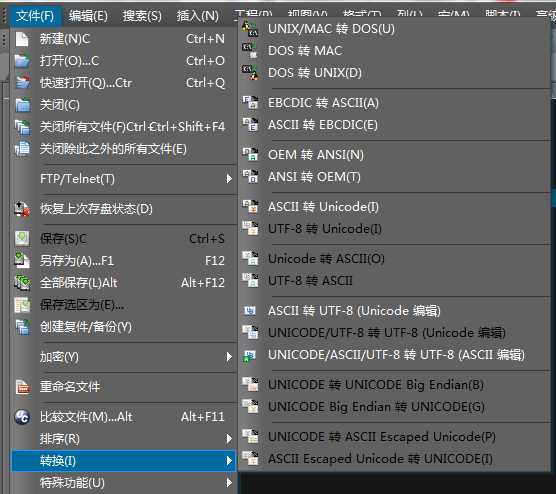Select 保存选区为(E) menu entry
The width and height of the screenshot is (556, 494).
[x=124, y=305]
